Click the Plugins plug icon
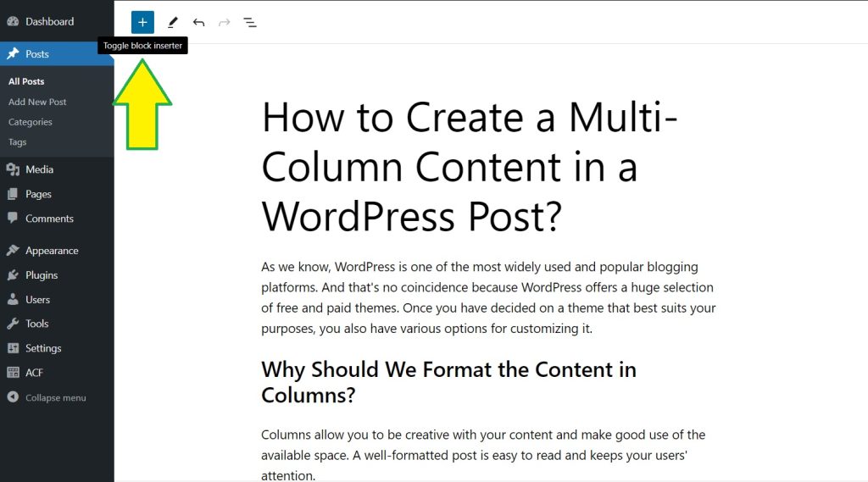868x482 pixels. pos(13,275)
